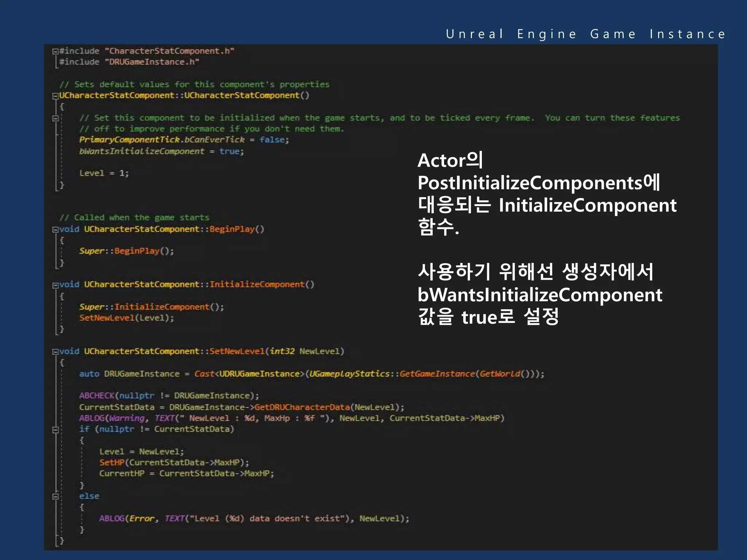Click the '#include "CharacterStatComponent.h"' line

click(147, 51)
